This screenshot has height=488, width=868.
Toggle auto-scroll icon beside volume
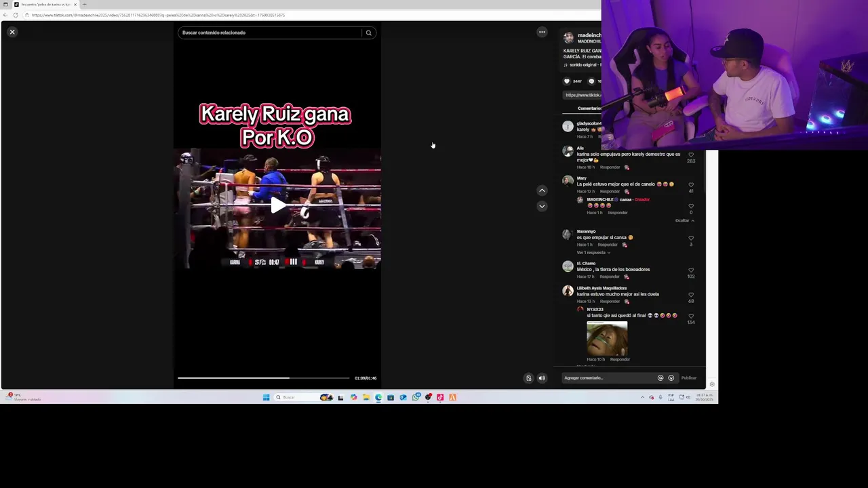click(529, 378)
